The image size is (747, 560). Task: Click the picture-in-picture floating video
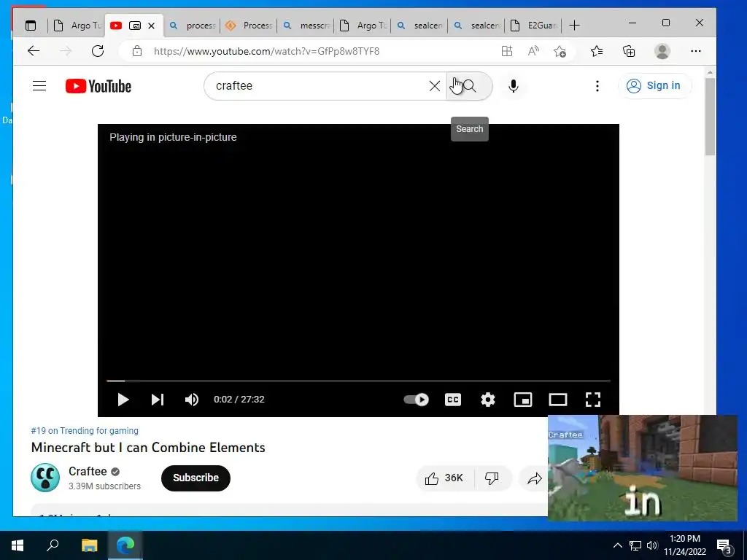coord(642,467)
